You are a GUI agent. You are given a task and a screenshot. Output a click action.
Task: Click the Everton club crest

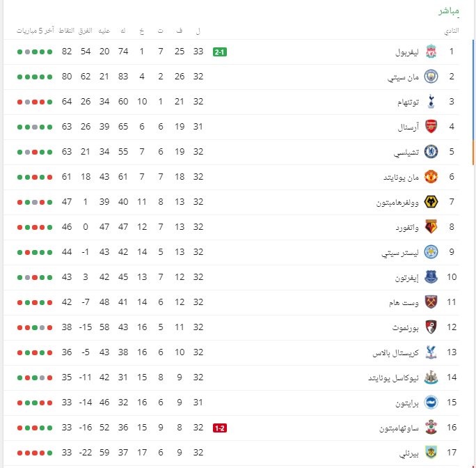(431, 277)
